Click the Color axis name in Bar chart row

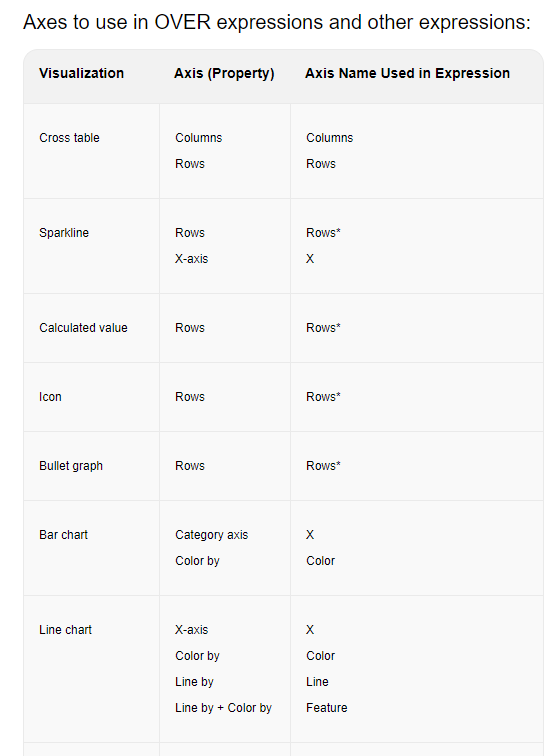point(320,561)
